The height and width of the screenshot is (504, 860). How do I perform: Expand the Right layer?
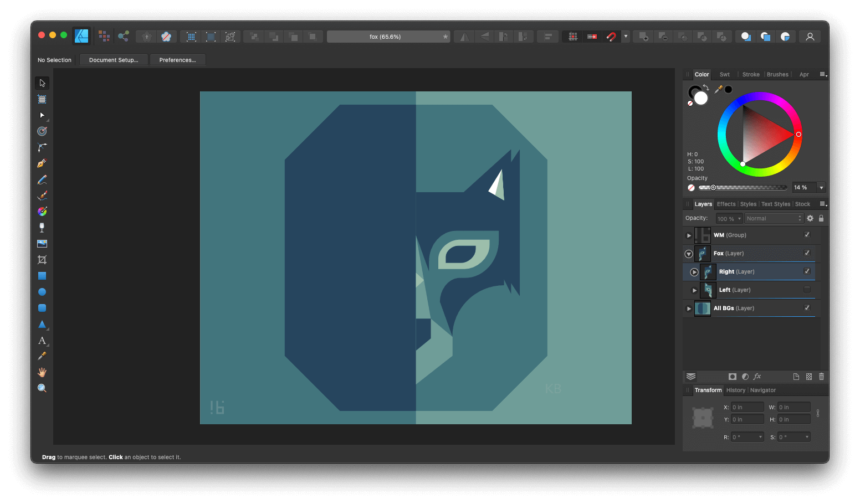click(x=694, y=271)
